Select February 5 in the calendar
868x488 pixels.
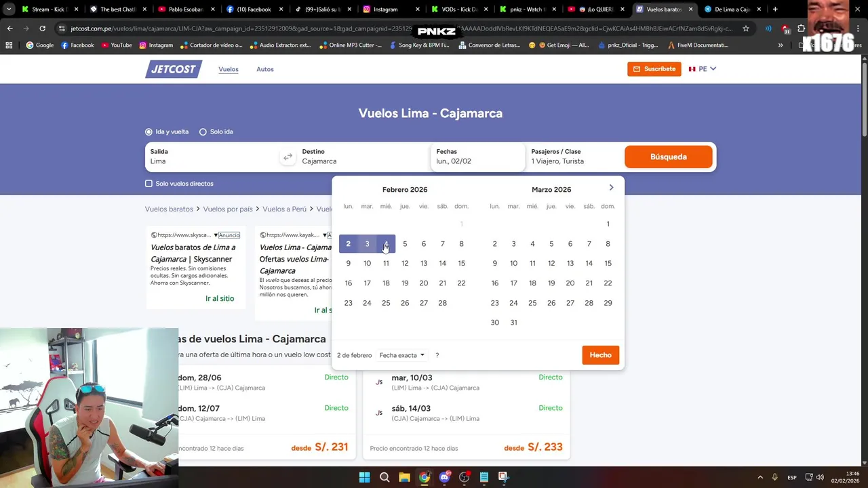click(405, 244)
